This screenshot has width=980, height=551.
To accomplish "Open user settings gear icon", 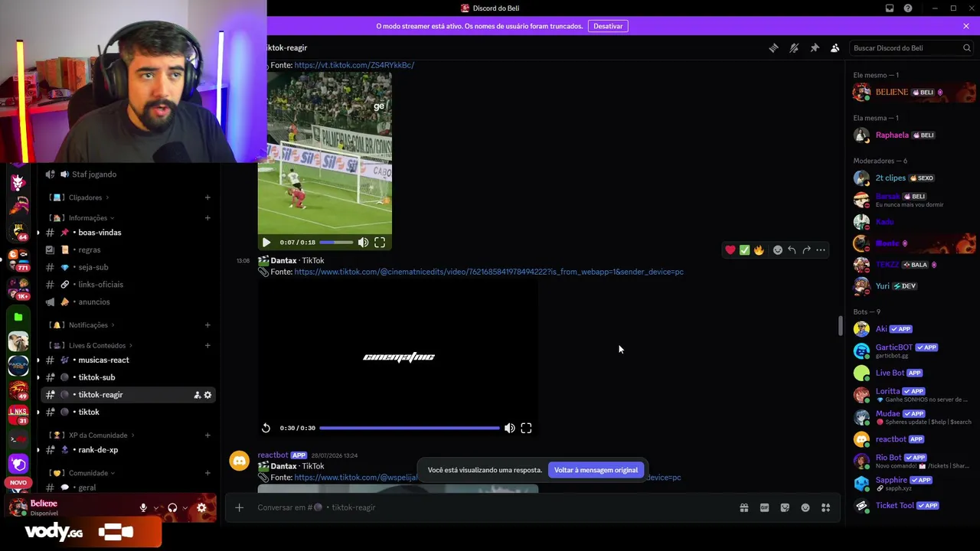I will pos(201,507).
